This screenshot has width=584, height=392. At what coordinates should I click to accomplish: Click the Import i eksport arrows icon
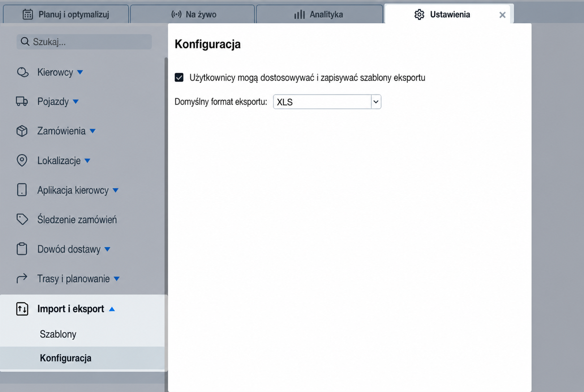[x=22, y=309]
